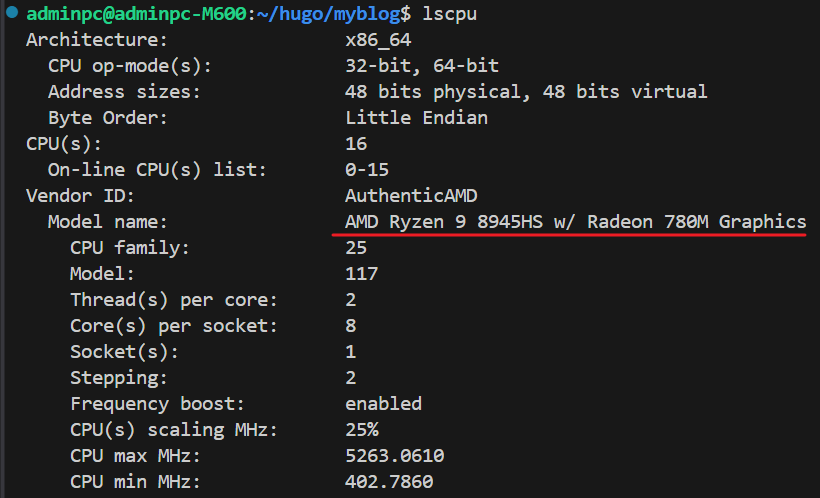Click the CPU(s) scaling MHz: label
Image resolution: width=820 pixels, height=498 pixels.
(x=174, y=430)
